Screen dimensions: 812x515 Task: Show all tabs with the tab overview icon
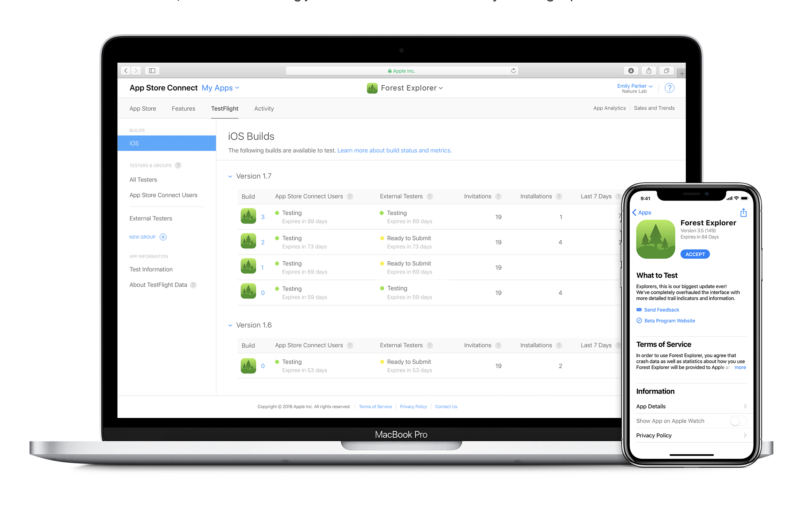(x=666, y=71)
